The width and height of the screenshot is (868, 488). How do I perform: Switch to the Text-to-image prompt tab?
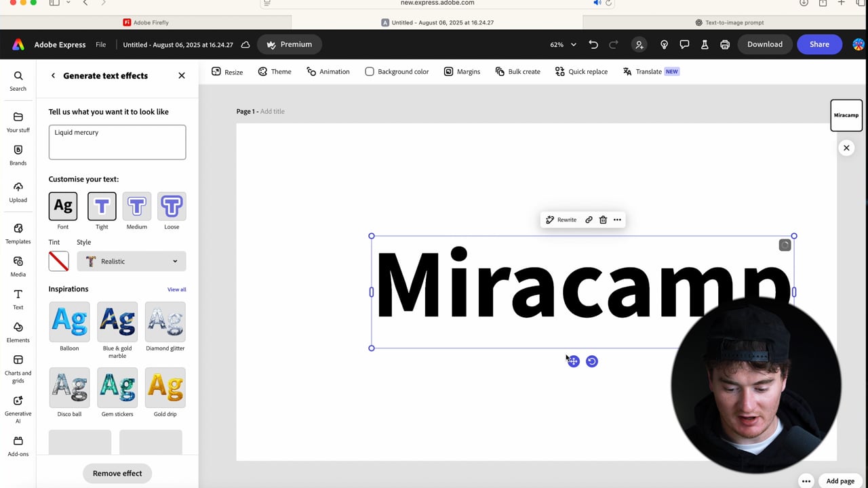point(729,22)
